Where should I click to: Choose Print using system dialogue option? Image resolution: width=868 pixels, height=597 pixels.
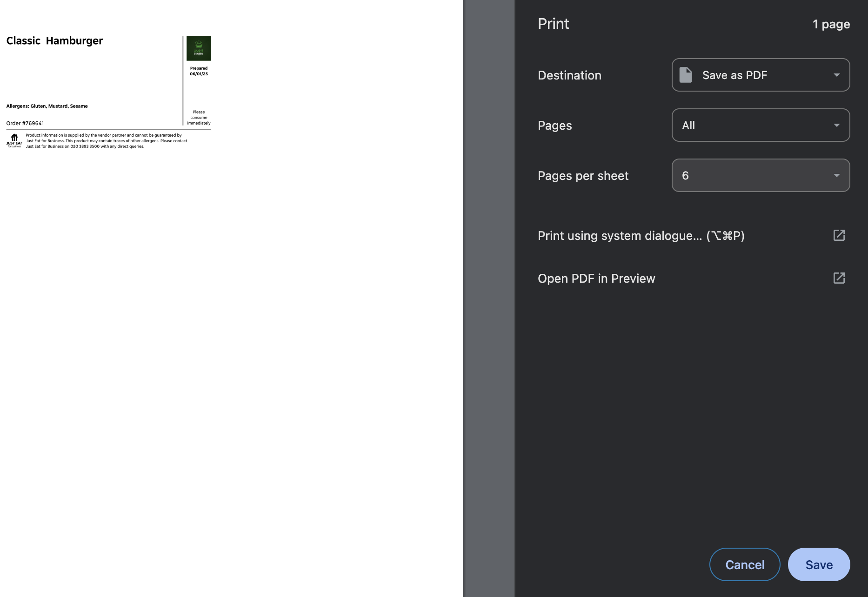coord(641,236)
